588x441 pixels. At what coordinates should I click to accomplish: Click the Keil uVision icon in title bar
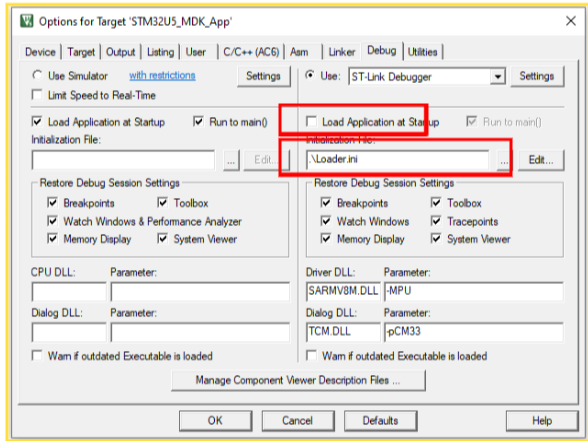pos(26,21)
